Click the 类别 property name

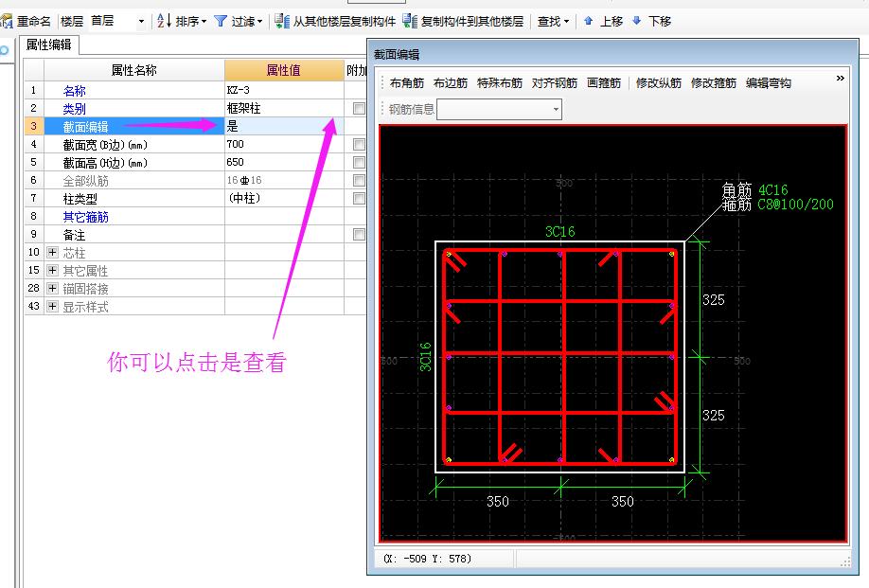tap(74, 109)
